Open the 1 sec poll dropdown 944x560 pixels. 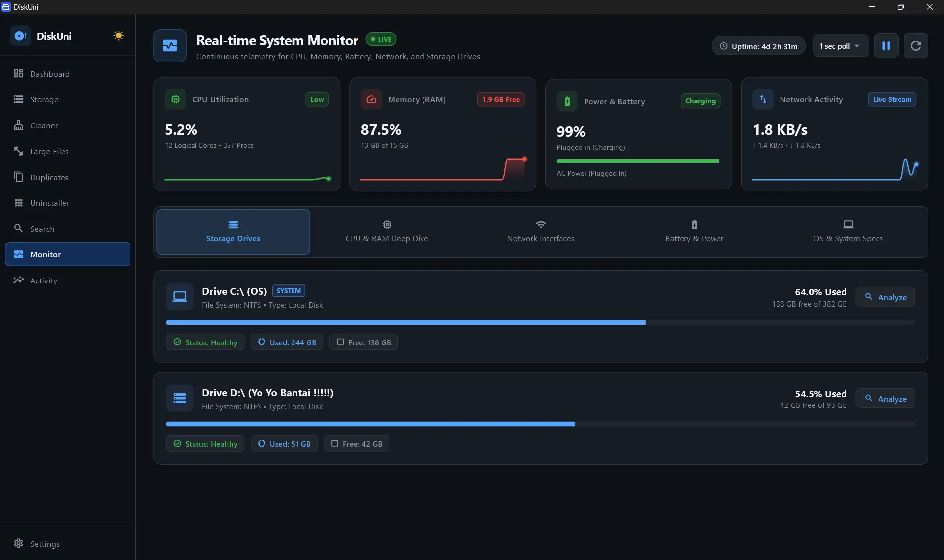pyautogui.click(x=841, y=46)
